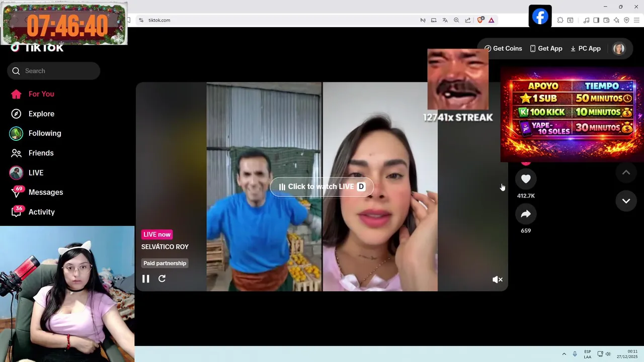644x362 pixels.
Task: Click the share page icon in the address bar
Action: tap(467, 20)
